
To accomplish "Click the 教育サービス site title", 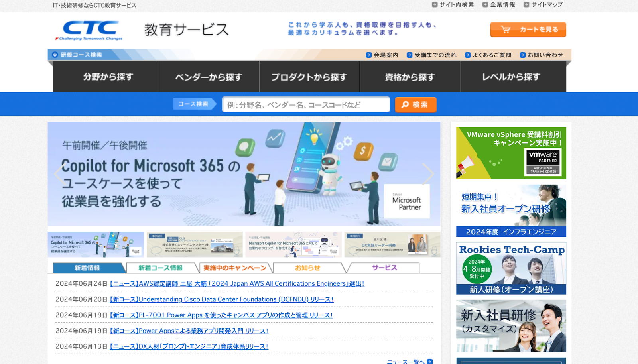I will (186, 30).
